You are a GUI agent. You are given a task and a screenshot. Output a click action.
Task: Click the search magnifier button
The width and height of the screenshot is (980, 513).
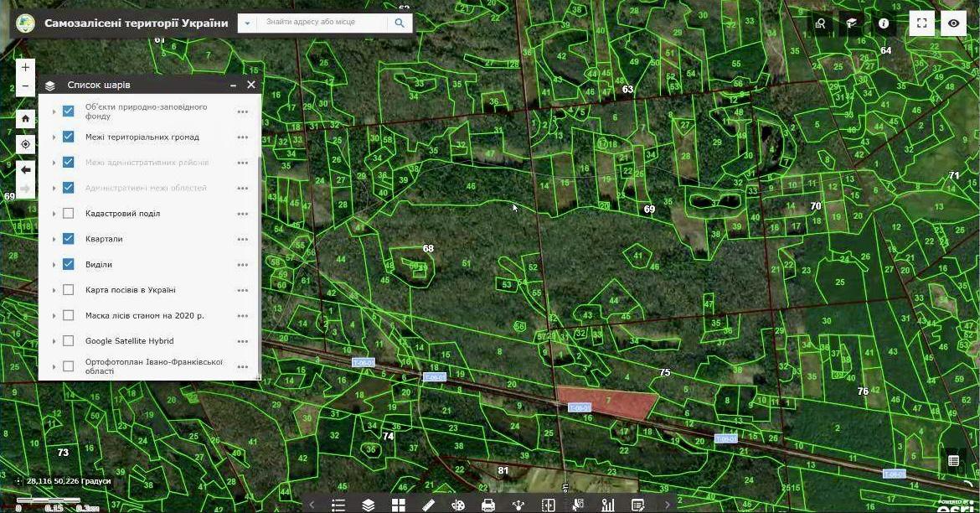pyautogui.click(x=400, y=23)
